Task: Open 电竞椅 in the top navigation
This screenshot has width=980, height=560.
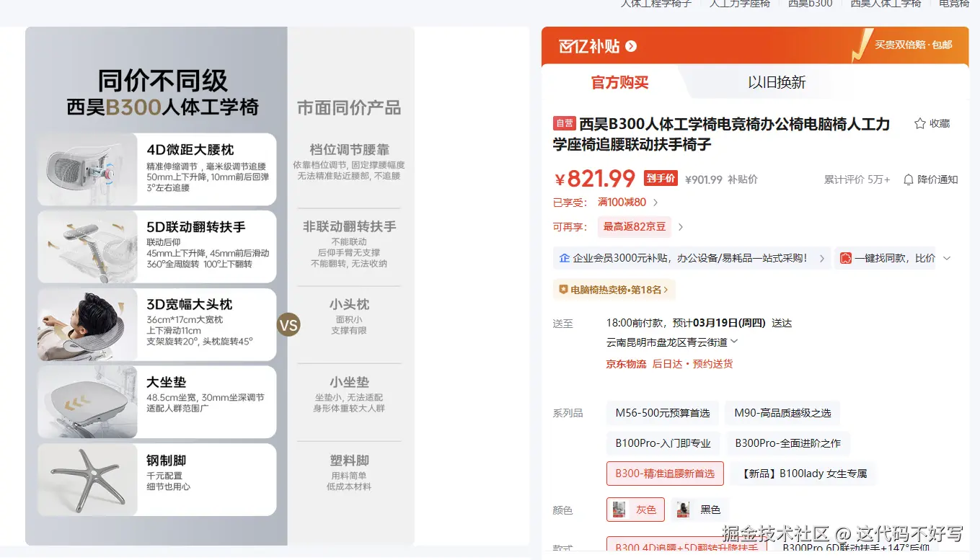Action: tap(953, 4)
